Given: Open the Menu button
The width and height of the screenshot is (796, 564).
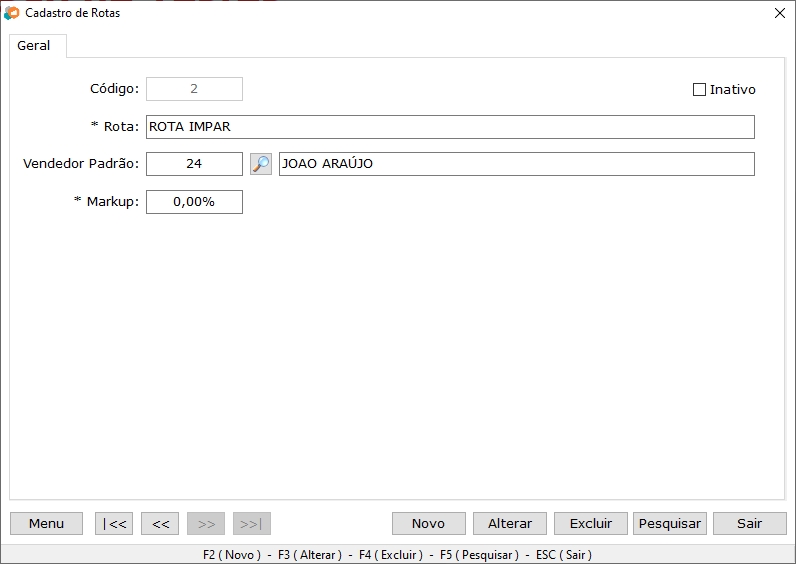Looking at the screenshot, I should point(46,523).
